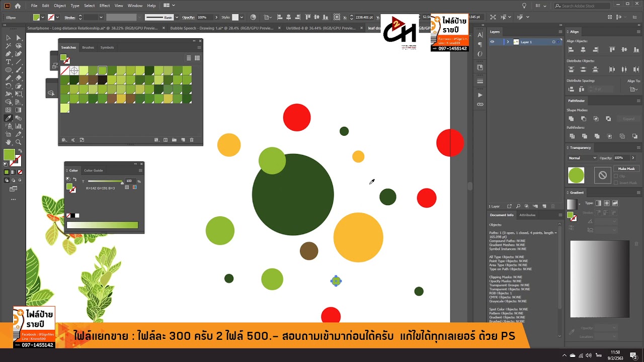644x362 pixels.
Task: Switch Swatches to thumbnail grid view
Action: point(197,58)
